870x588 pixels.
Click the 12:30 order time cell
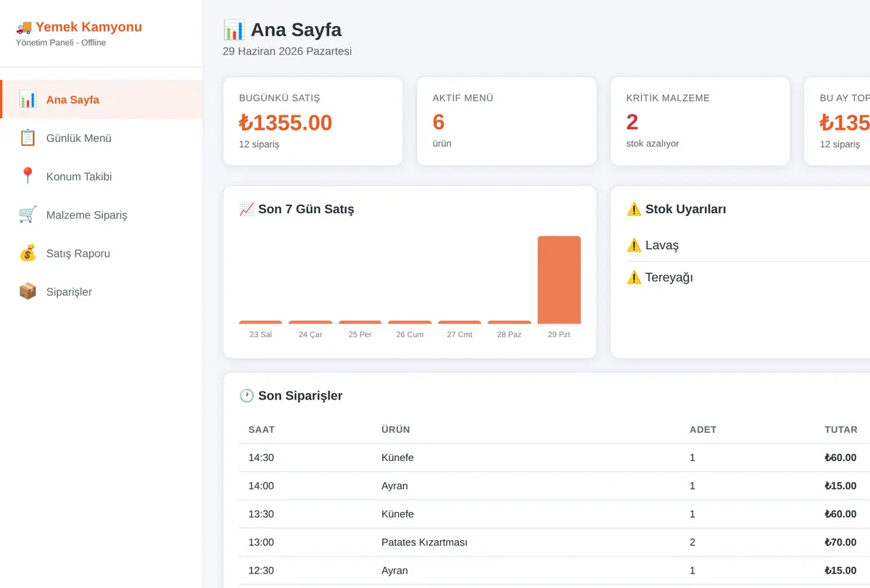point(261,571)
